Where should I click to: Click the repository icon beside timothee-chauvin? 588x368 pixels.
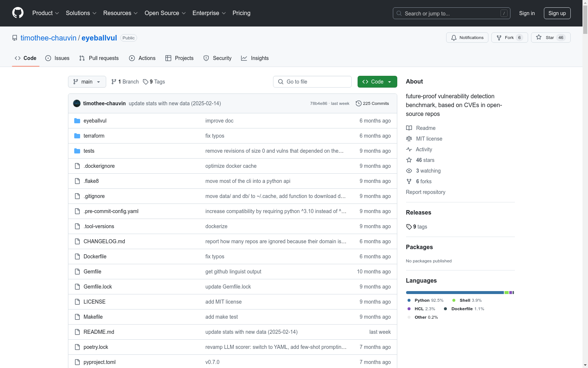click(x=15, y=38)
